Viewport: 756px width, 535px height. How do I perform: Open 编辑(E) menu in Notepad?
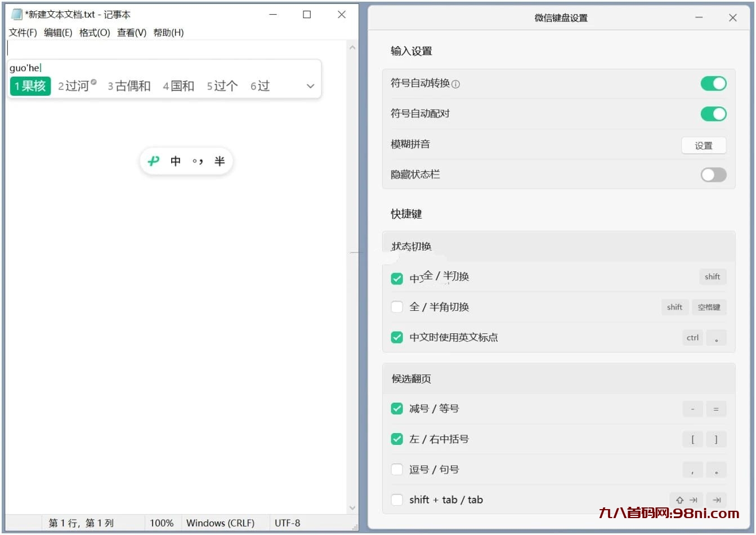(58, 33)
